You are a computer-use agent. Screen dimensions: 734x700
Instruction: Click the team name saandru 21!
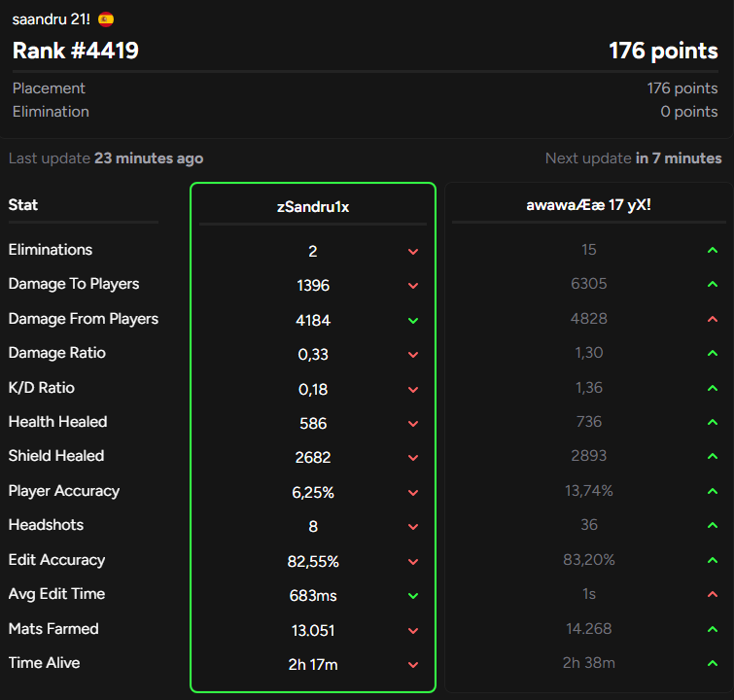[51, 19]
